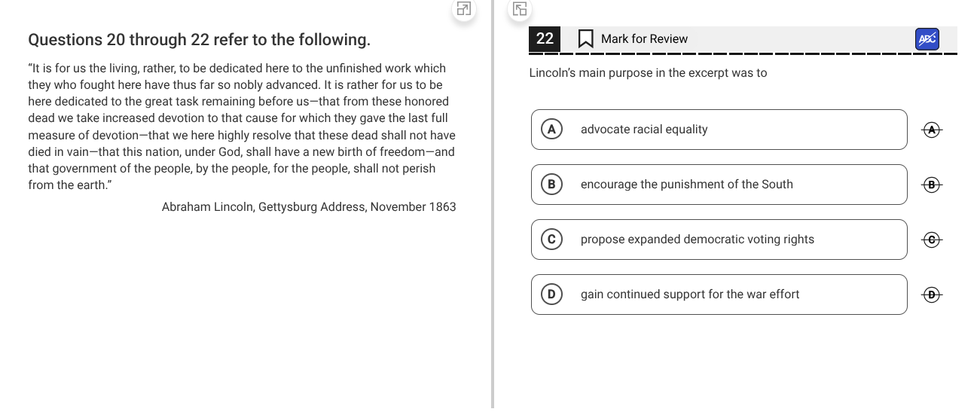
Task: Click the bookmark icon to mark for review
Action: (585, 39)
